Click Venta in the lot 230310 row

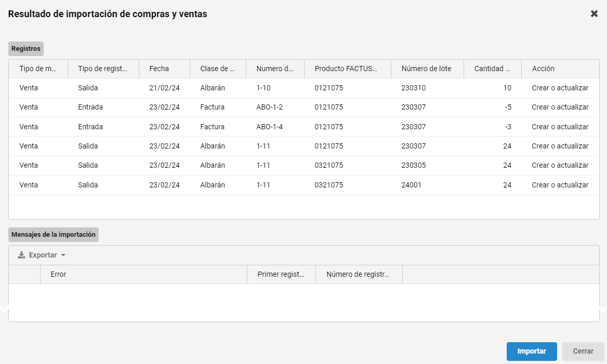tap(29, 88)
